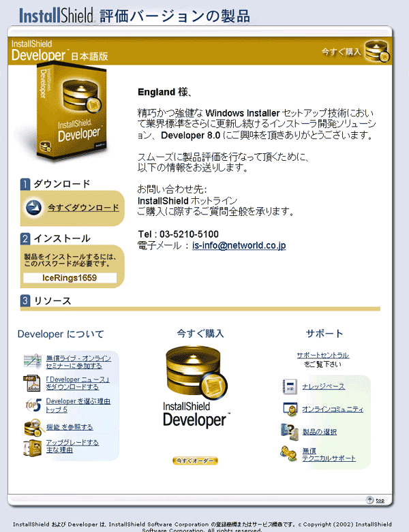The image size is (409, 532).
Task: Click the 今すぐ購入 header link at top right
Action: [x=341, y=52]
